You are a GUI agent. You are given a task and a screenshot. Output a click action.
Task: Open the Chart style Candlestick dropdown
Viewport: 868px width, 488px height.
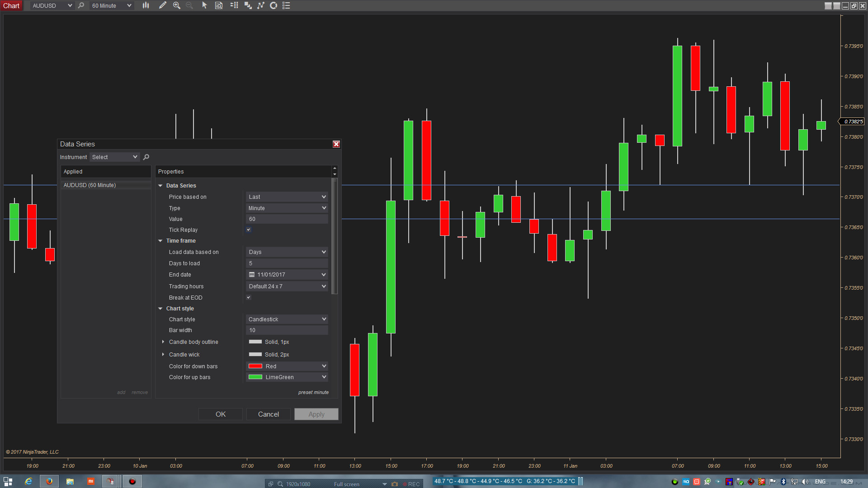[x=287, y=319]
